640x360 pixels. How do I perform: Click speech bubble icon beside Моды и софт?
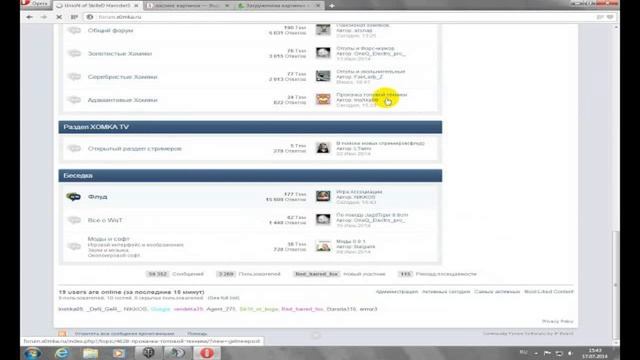click(74, 246)
